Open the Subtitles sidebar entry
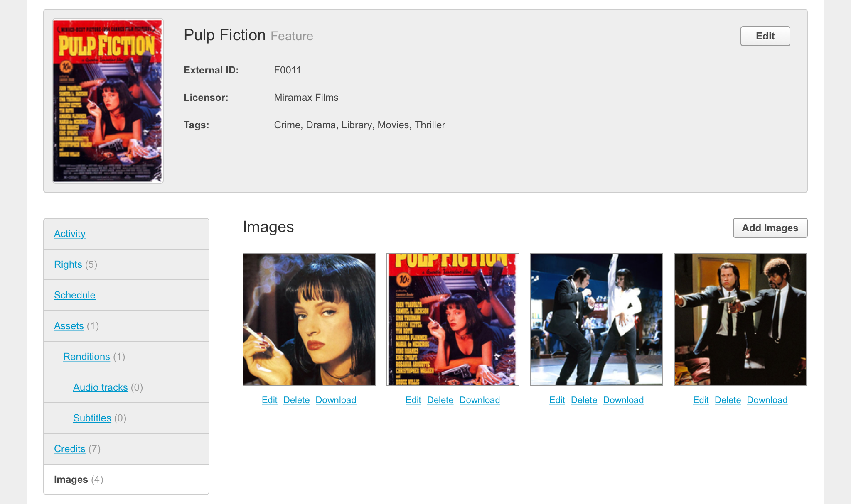This screenshot has height=504, width=851. 92,418
